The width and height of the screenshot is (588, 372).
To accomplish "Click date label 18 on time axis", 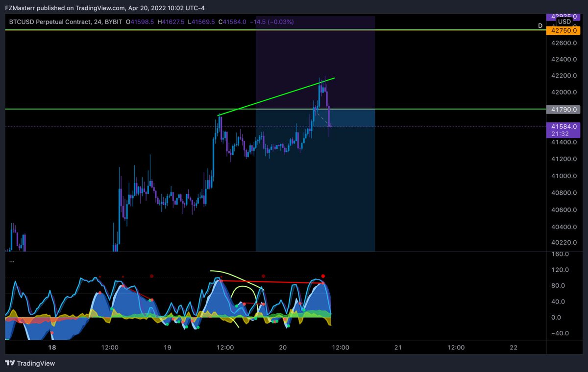I will (x=52, y=348).
